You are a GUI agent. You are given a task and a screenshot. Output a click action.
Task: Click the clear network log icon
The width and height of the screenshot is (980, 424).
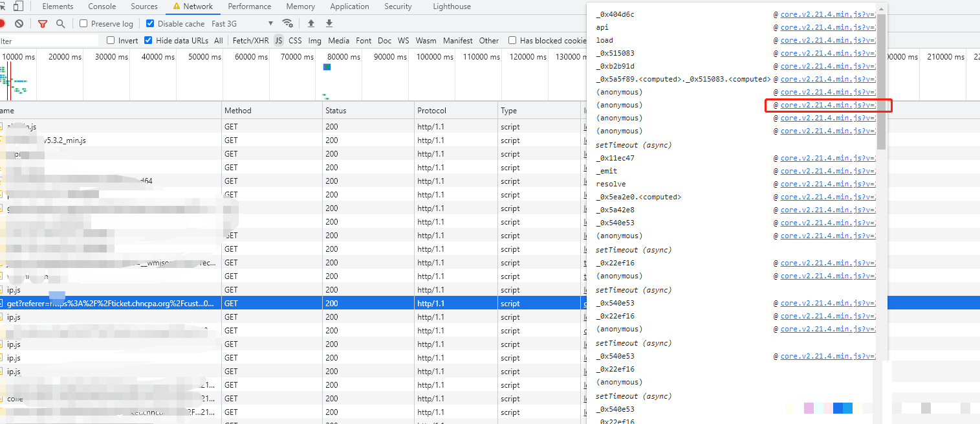tap(19, 23)
